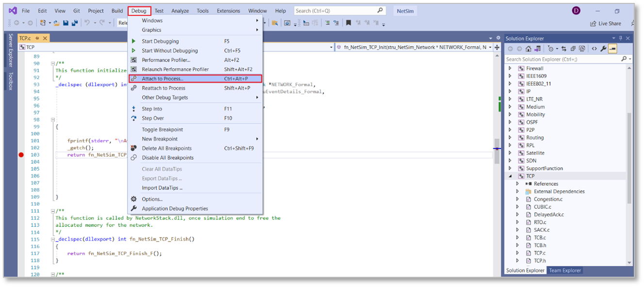
Task: Toggle the breakpoint on line 103
Action: coord(21,155)
